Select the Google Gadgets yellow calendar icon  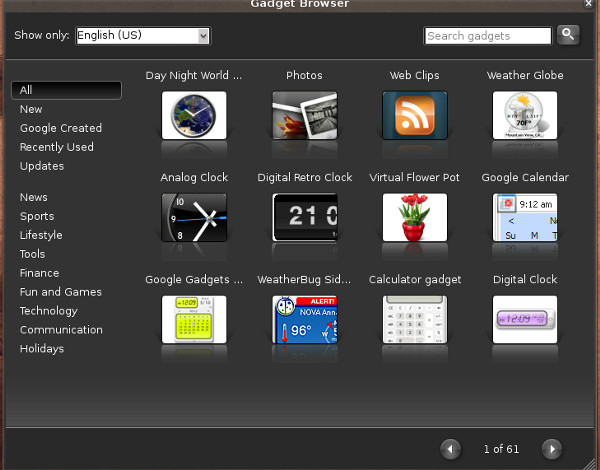point(194,319)
